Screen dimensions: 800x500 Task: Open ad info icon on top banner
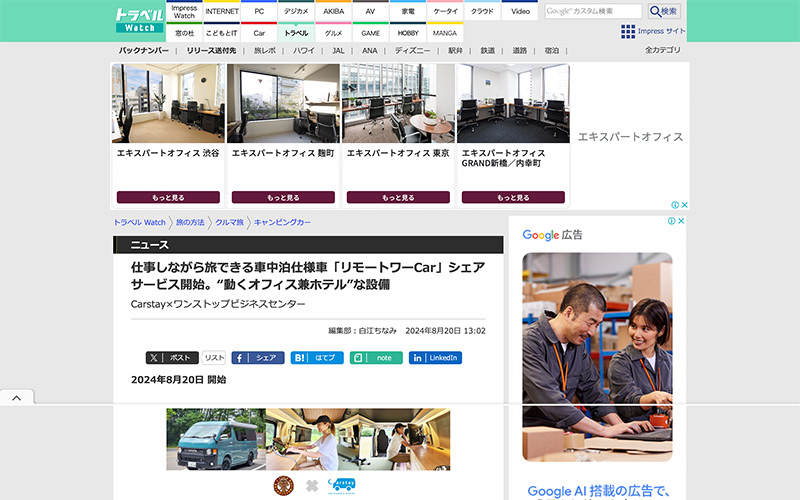pyautogui.click(x=675, y=205)
